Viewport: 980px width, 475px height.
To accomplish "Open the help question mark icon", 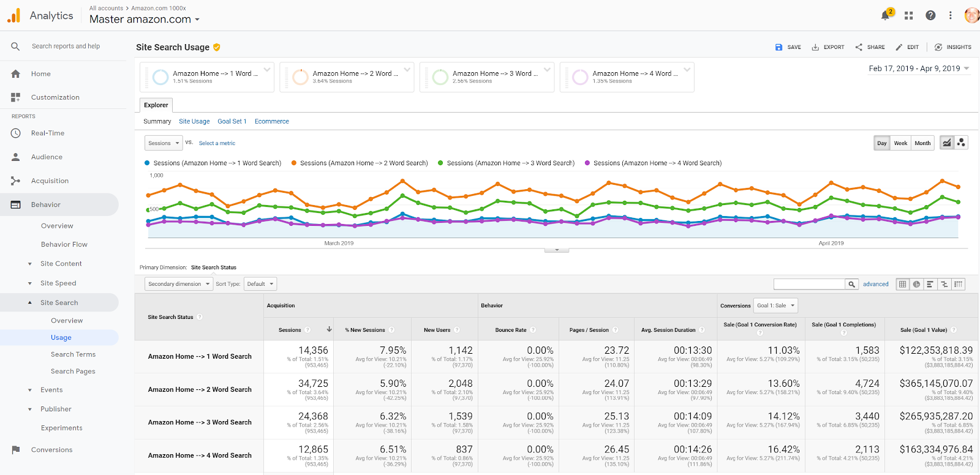I will coord(930,15).
